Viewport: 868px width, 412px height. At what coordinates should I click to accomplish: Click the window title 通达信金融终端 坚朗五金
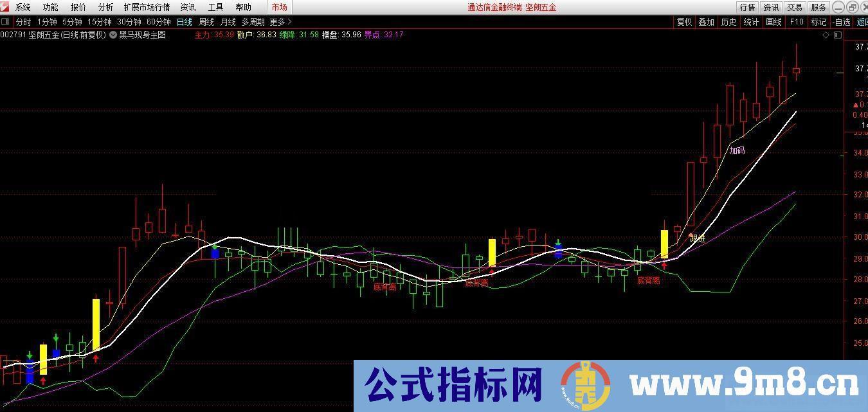(512, 7)
